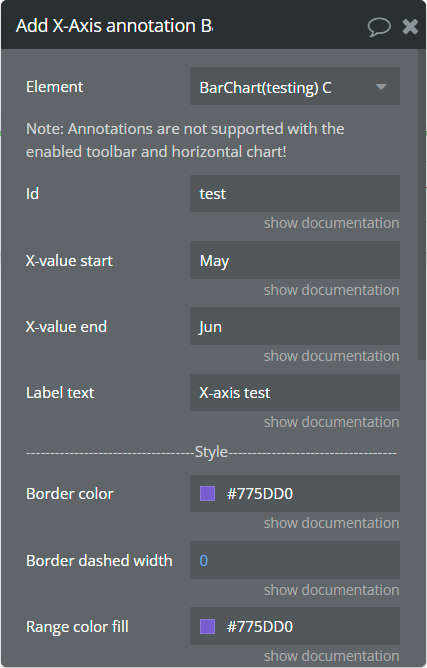Image resolution: width=427 pixels, height=668 pixels.
Task: Edit the X-value end field Jun
Action: 295,326
